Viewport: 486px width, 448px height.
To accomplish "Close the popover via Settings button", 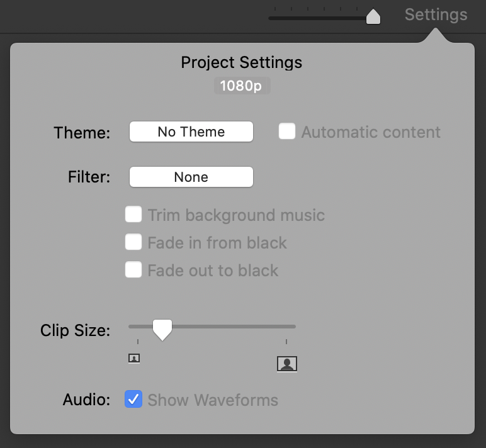I will coord(436,14).
